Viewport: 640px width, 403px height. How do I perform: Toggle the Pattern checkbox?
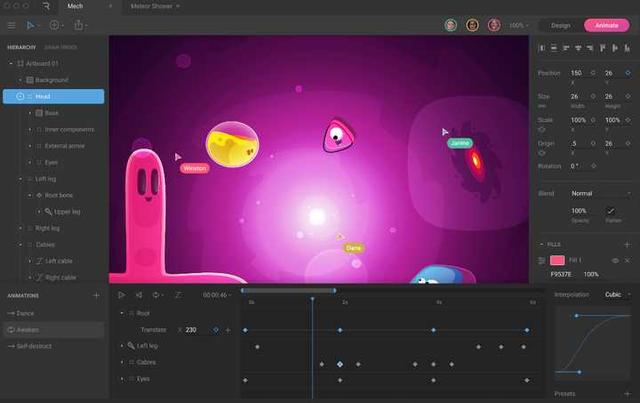coord(610,211)
